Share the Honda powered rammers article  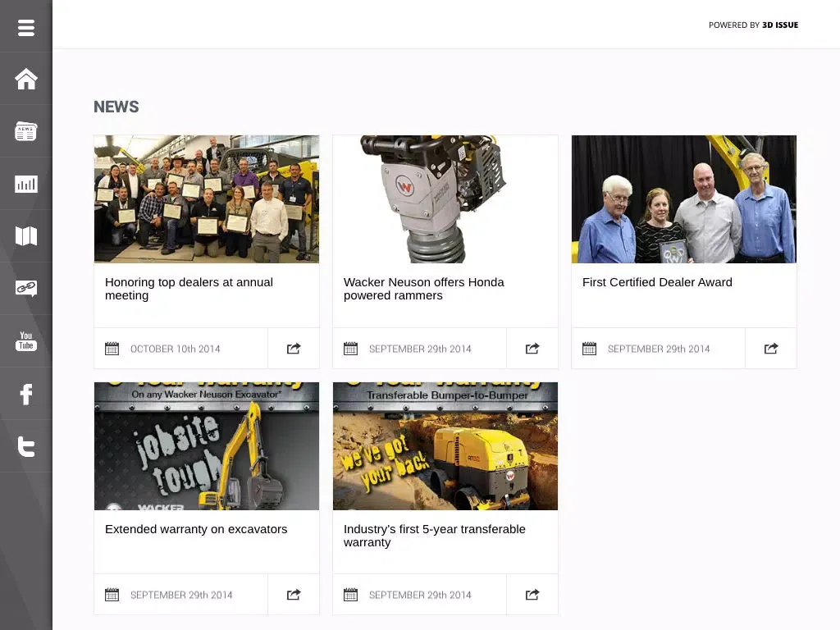(x=532, y=349)
